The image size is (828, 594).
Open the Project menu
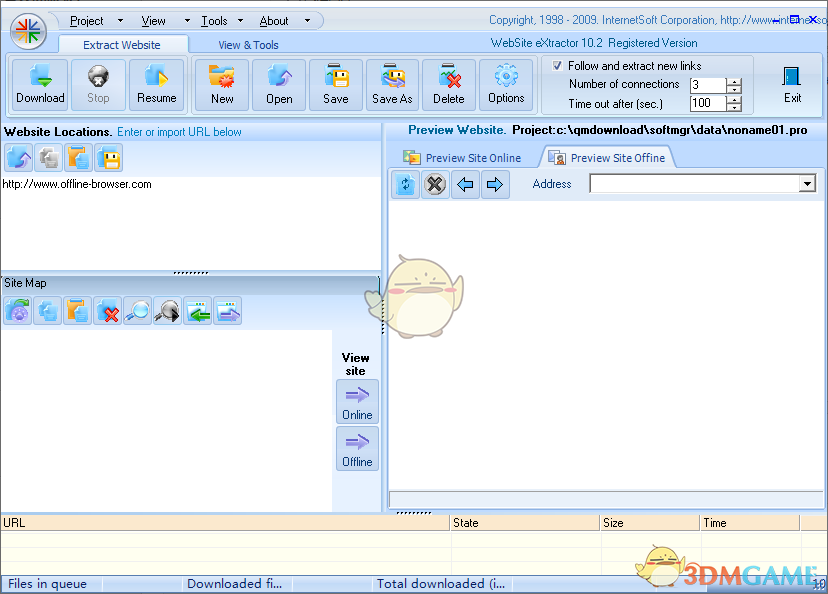coord(88,20)
